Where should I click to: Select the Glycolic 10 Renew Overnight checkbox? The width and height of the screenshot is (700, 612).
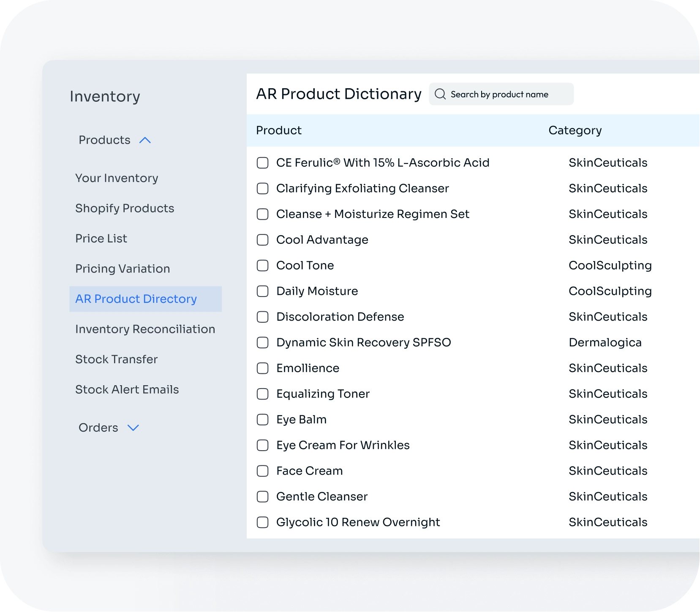(x=263, y=522)
